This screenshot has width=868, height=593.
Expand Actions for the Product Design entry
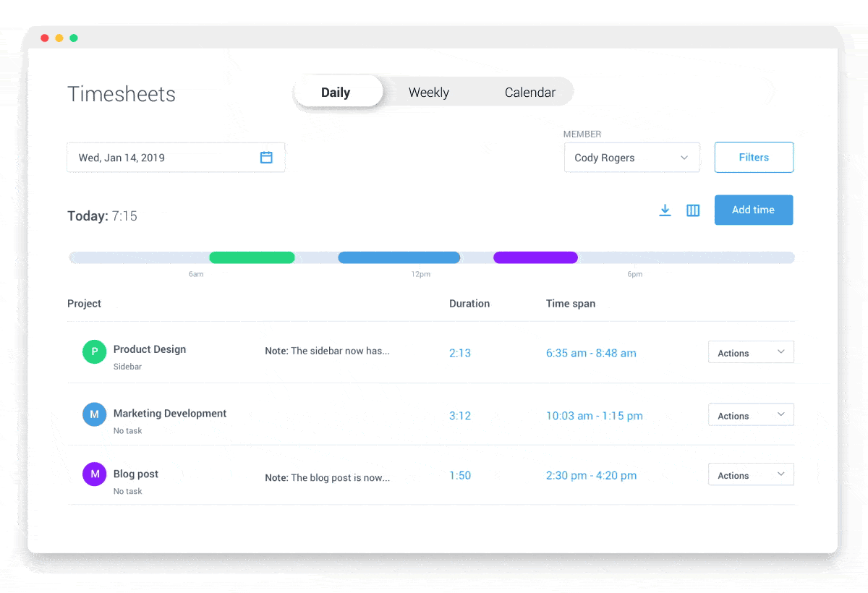coord(750,352)
